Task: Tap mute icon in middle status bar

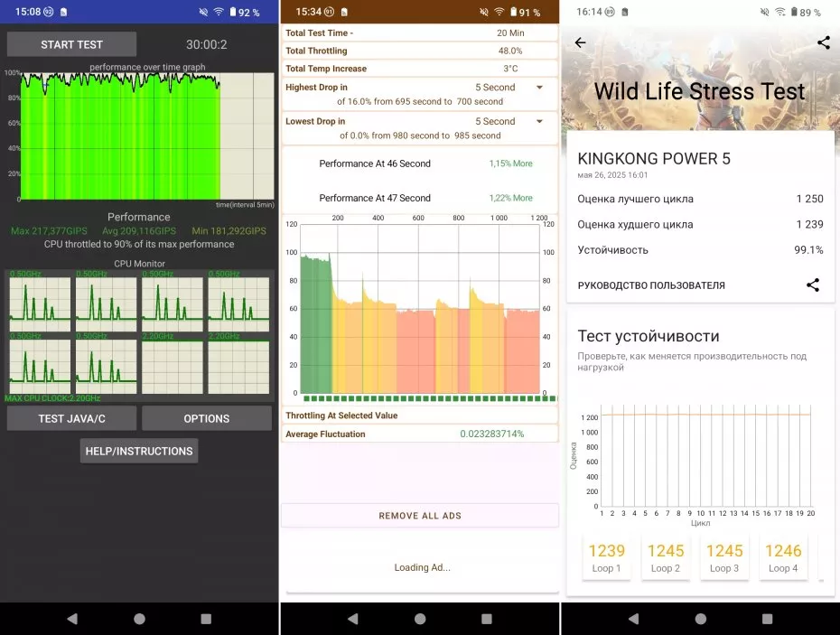Action: 484,12
